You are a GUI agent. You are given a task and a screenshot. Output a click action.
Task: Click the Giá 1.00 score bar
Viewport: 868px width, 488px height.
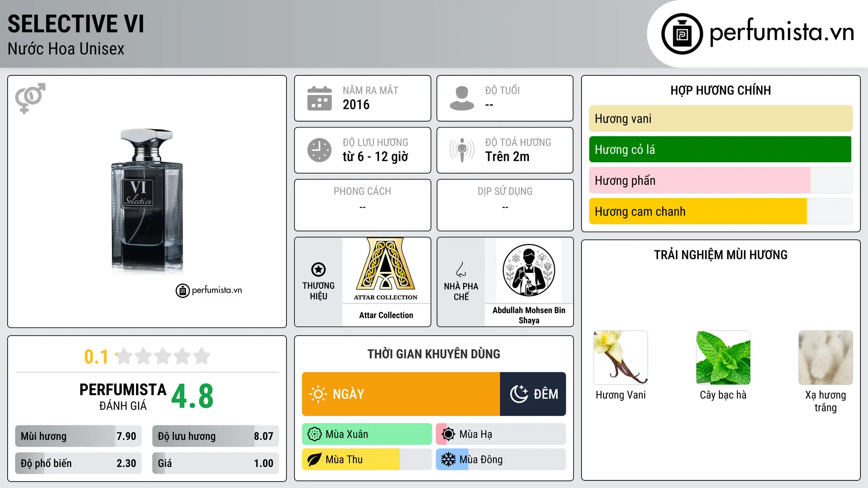pyautogui.click(x=216, y=463)
